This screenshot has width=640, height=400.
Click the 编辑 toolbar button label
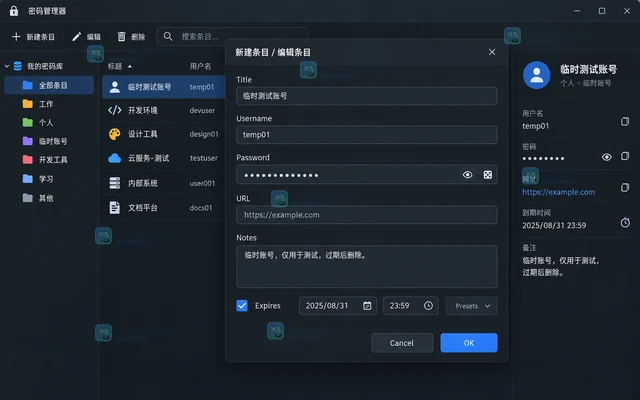pyautogui.click(x=93, y=37)
